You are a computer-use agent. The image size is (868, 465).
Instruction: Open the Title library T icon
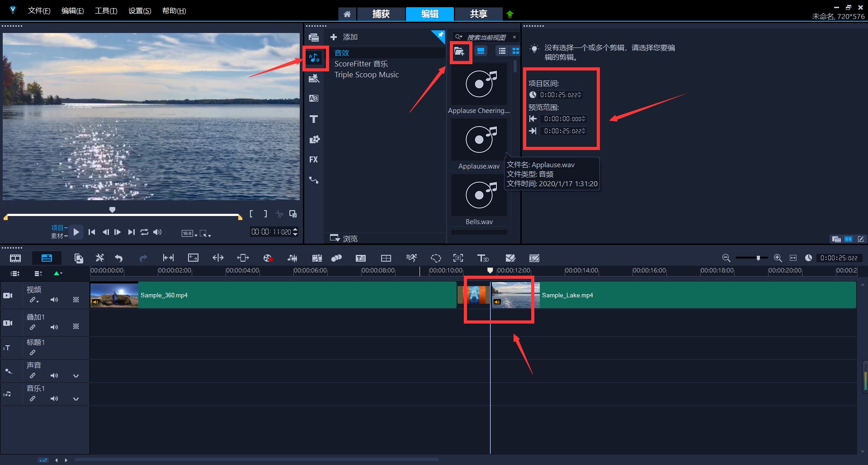[314, 119]
